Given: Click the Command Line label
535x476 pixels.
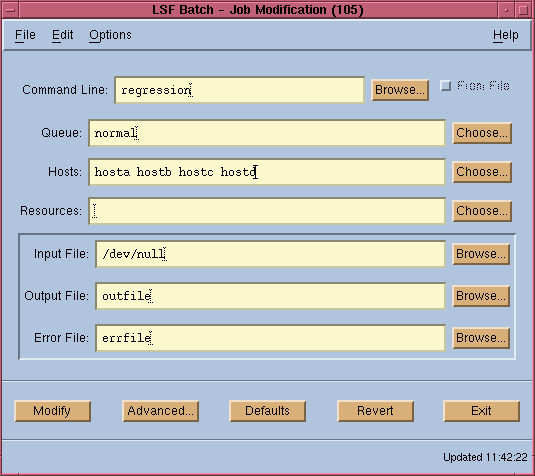Looking at the screenshot, I should (65, 90).
